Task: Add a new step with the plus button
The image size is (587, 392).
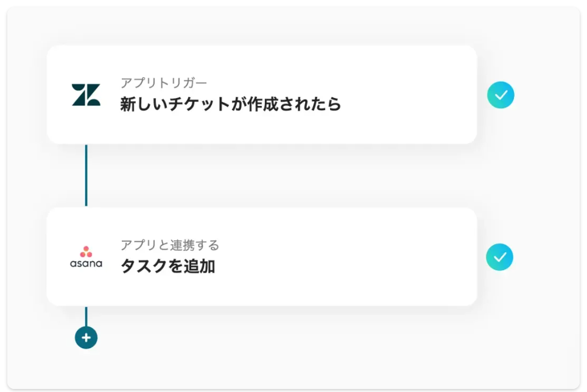Action: pyautogui.click(x=86, y=337)
